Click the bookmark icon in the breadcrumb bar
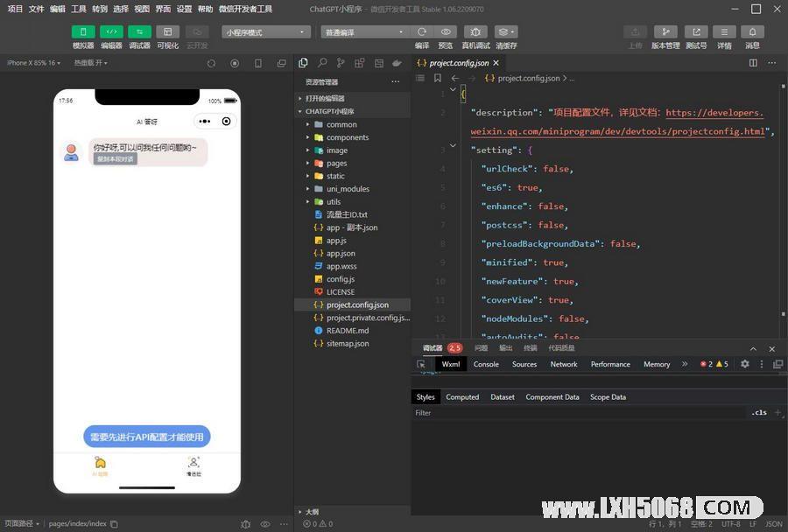This screenshot has height=532, width=788. tap(438, 78)
